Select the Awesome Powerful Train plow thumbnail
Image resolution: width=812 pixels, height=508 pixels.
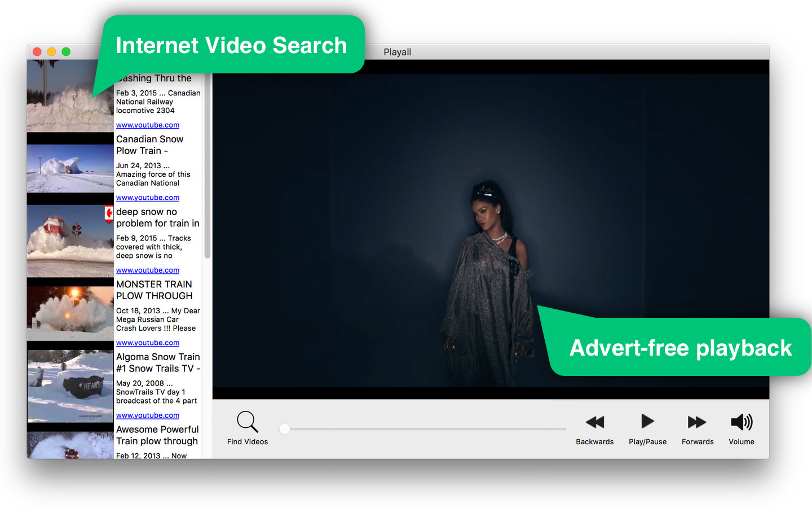click(x=70, y=445)
